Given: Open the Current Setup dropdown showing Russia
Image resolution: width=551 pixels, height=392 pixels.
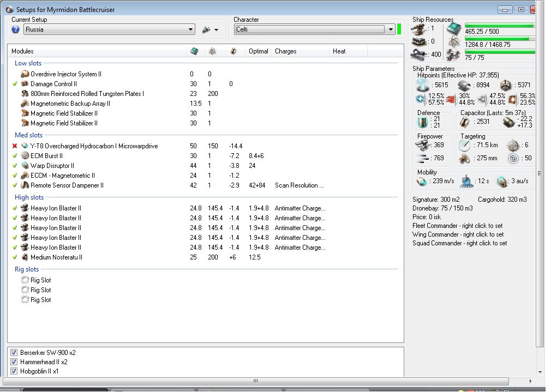Looking at the screenshot, I should tap(190, 29).
